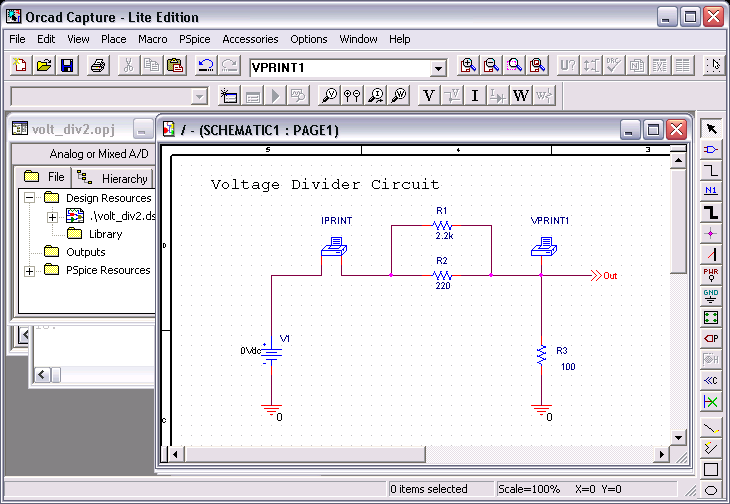730x504 pixels.
Task: Select the Place Junction tool
Action: click(711, 233)
